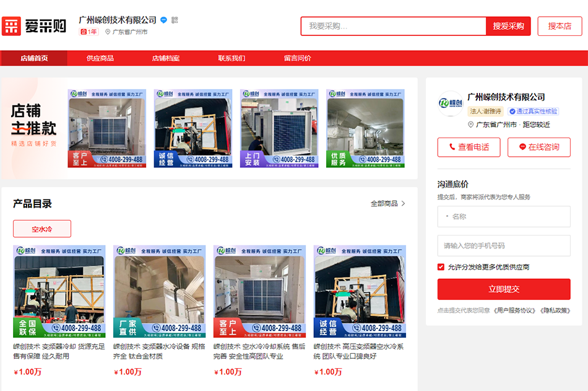Go to 联系我们 tab
The height and width of the screenshot is (391, 588).
(231, 58)
